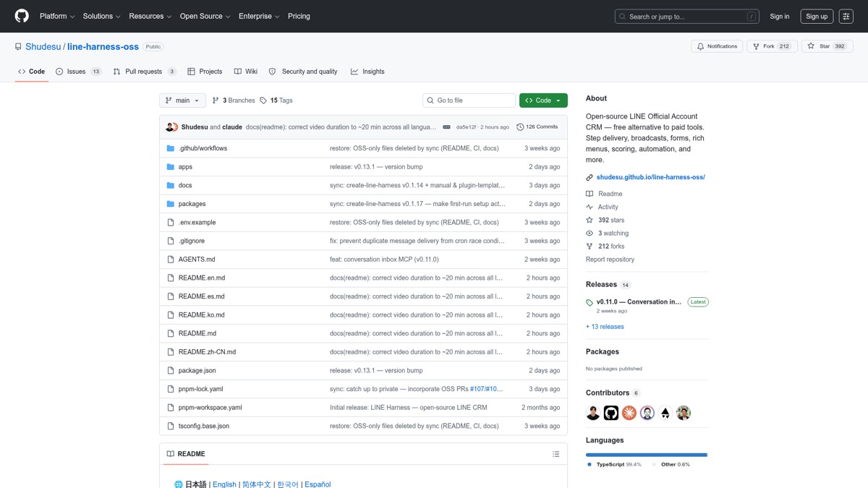Open the pnpm-lock.yaml file
This screenshot has width=868, height=488.
pyautogui.click(x=200, y=389)
